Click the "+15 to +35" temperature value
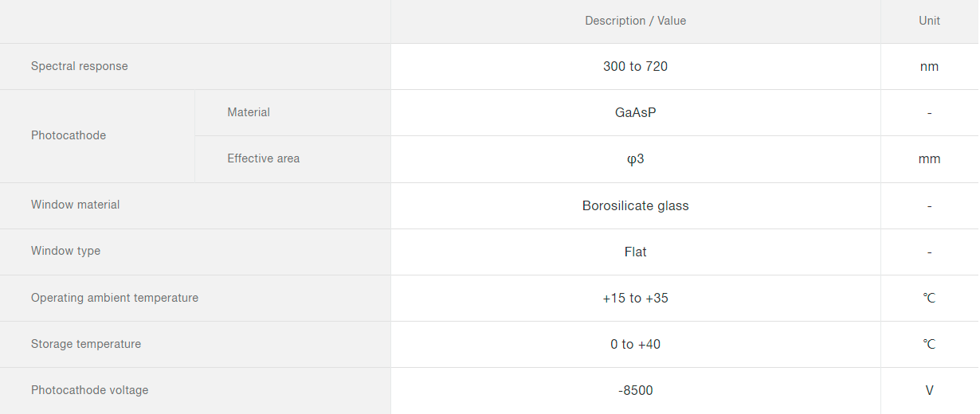The image size is (980, 414). 635,298
